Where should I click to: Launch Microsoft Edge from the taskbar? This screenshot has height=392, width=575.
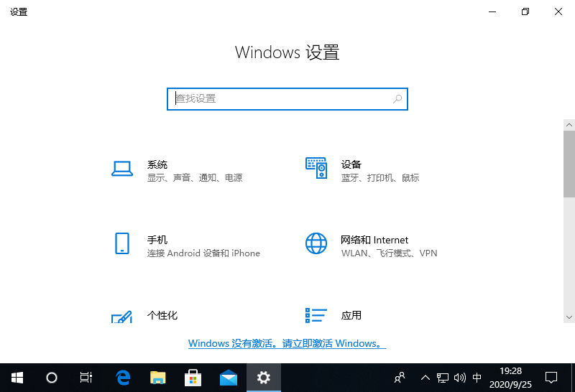[123, 378]
